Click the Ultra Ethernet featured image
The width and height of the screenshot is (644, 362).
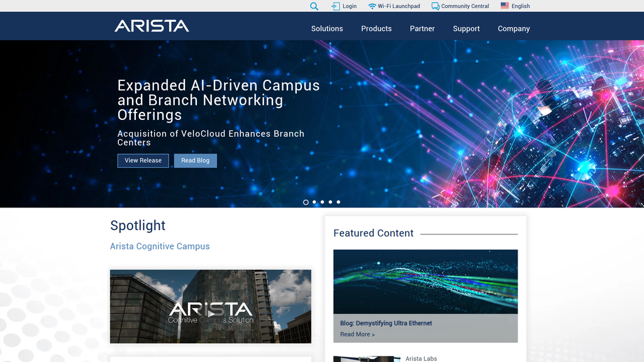tap(426, 282)
